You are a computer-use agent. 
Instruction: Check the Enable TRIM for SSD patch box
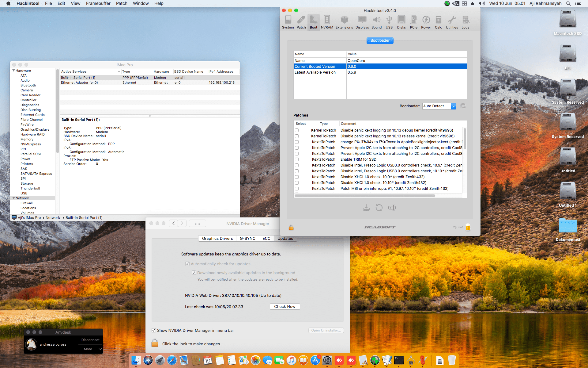(x=297, y=159)
